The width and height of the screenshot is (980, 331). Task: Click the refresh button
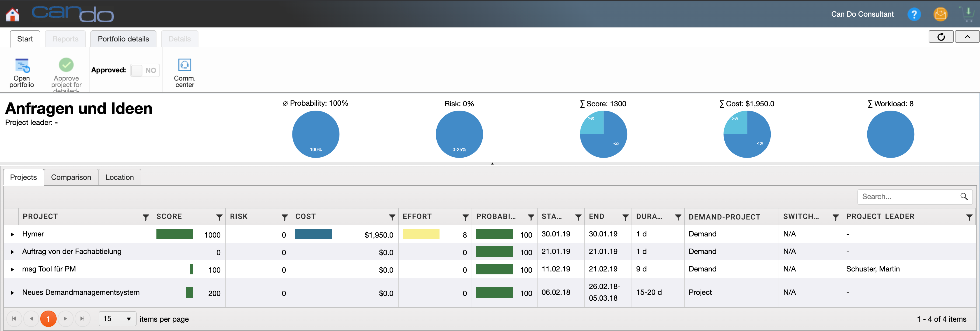coord(941,36)
